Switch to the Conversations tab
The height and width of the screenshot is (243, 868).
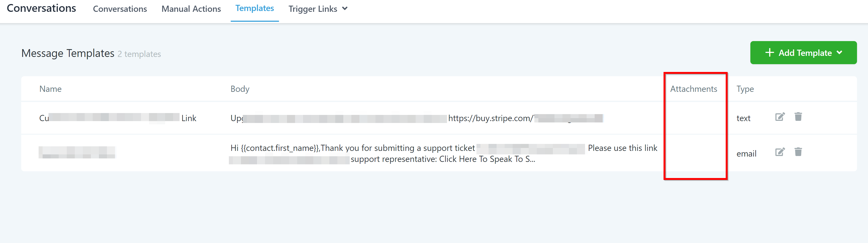pos(120,9)
